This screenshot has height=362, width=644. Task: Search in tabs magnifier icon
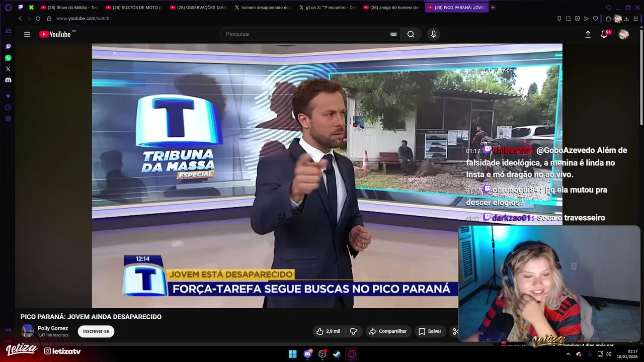point(608,8)
